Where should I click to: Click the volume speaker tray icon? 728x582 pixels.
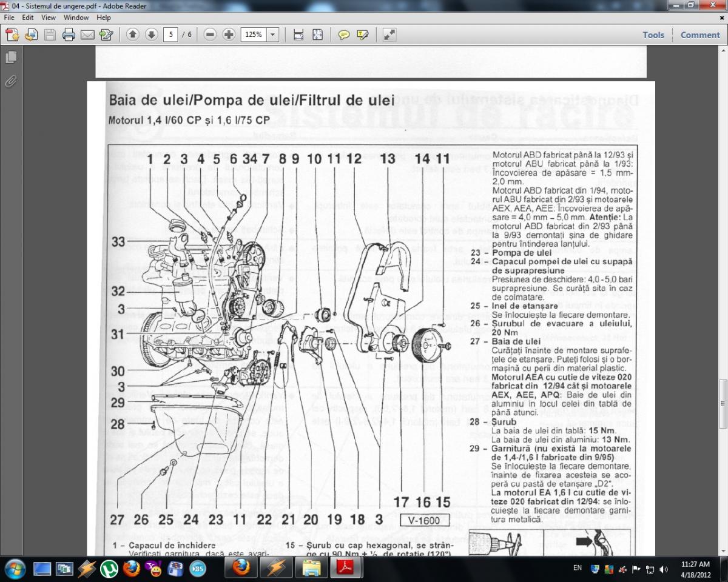[x=664, y=569]
